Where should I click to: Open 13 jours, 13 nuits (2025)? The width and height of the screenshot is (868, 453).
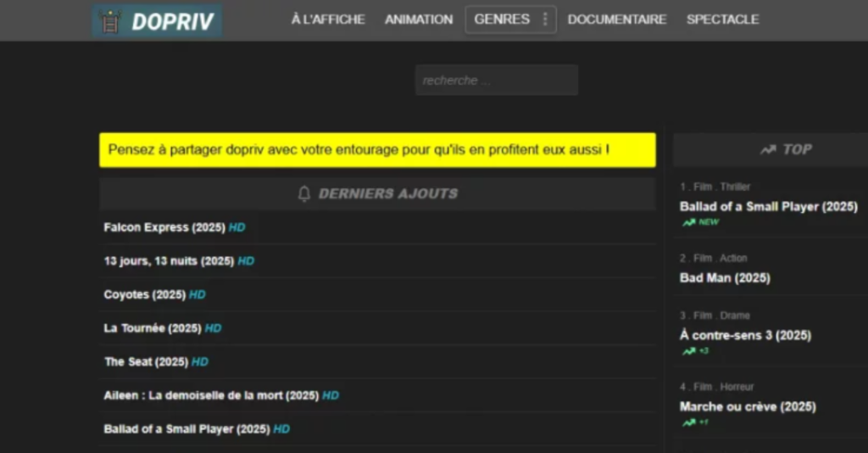point(169,260)
